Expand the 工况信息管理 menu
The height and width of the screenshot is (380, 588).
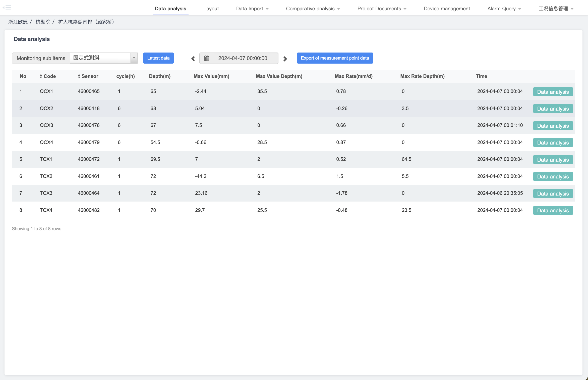556,9
